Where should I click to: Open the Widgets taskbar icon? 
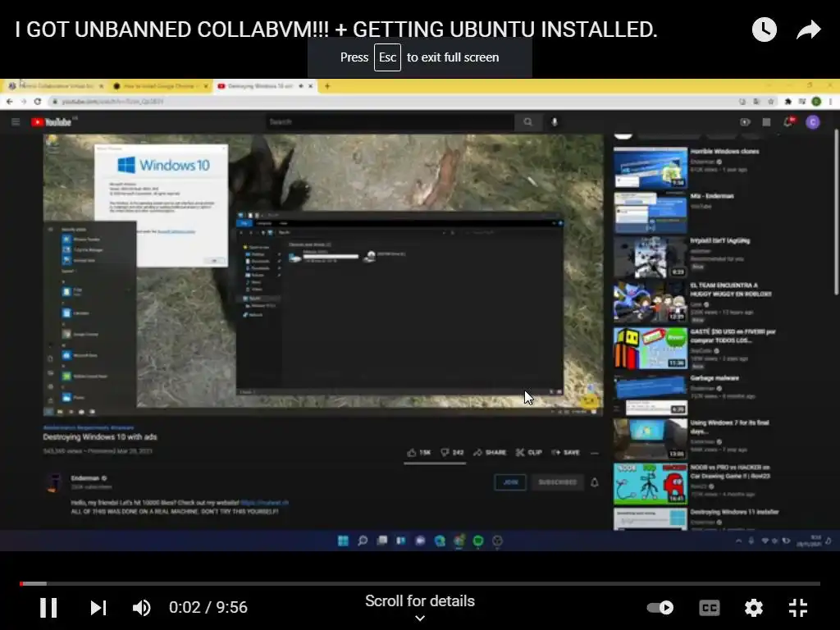400,541
